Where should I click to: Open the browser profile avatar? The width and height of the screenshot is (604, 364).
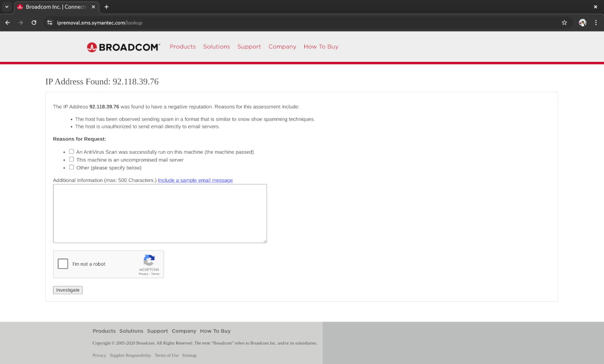[x=582, y=23]
